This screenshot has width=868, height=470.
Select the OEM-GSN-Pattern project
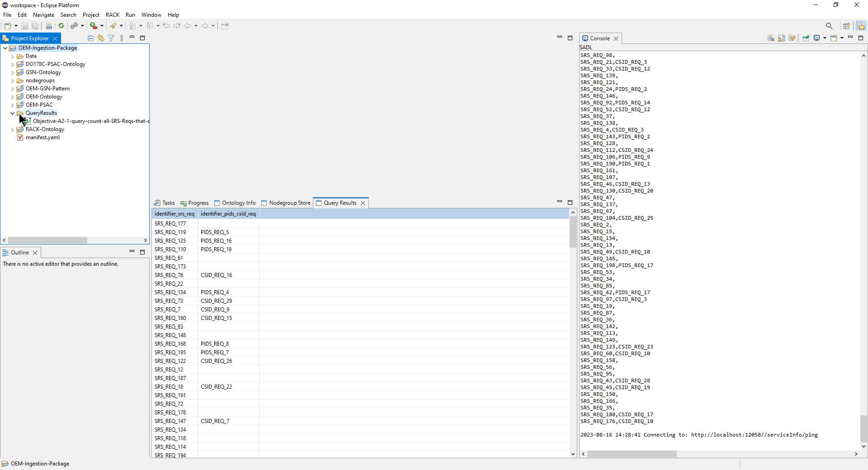click(47, 89)
